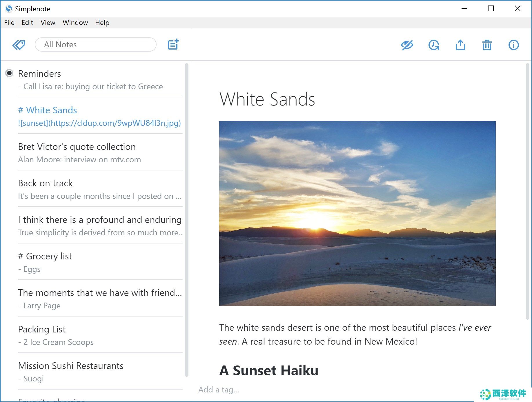Focus the All Notes search field
Viewport: 532px width, 402px height.
(x=96, y=45)
